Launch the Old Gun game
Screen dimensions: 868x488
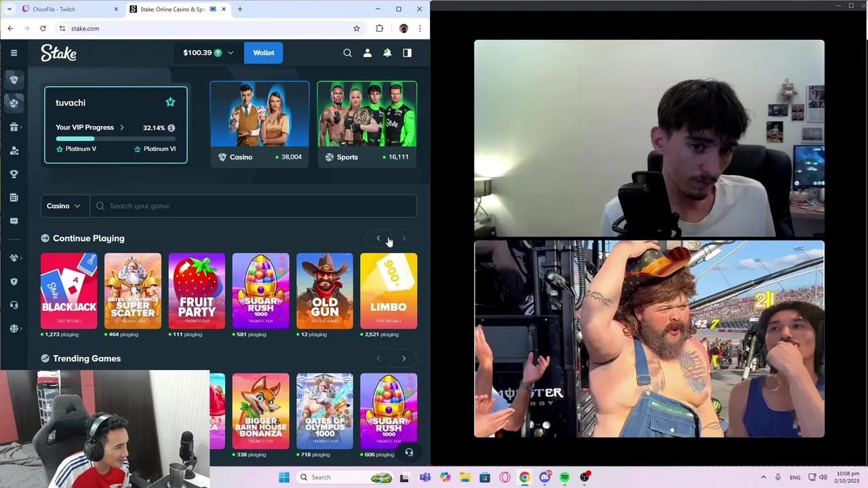[x=325, y=291]
